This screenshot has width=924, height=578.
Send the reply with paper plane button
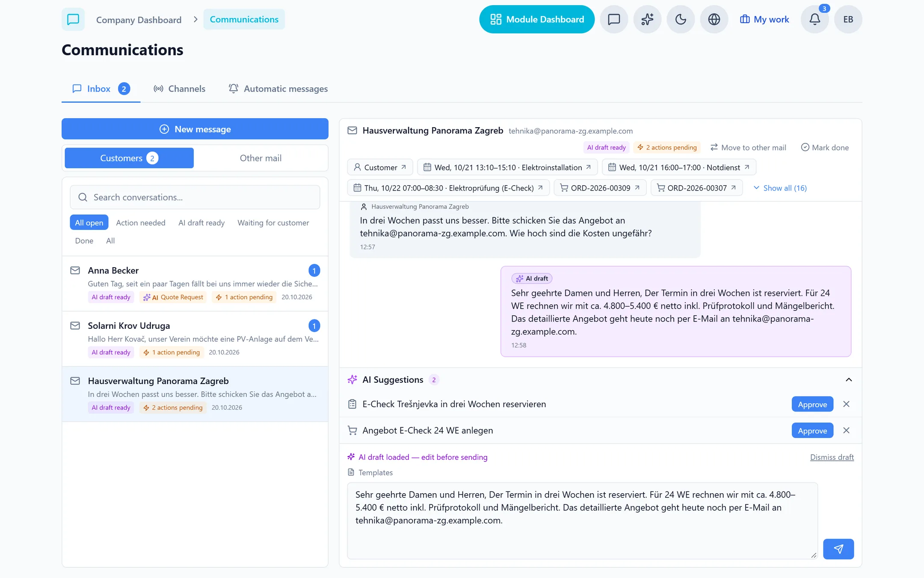point(838,549)
